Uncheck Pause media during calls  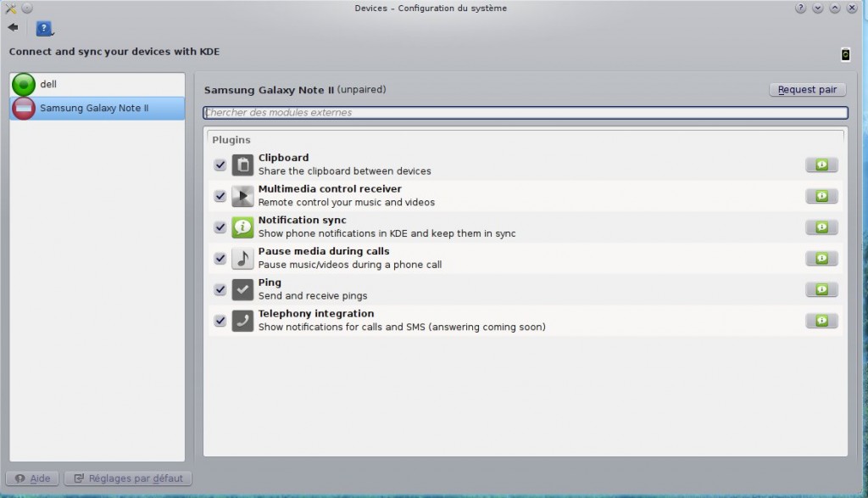pyautogui.click(x=220, y=258)
